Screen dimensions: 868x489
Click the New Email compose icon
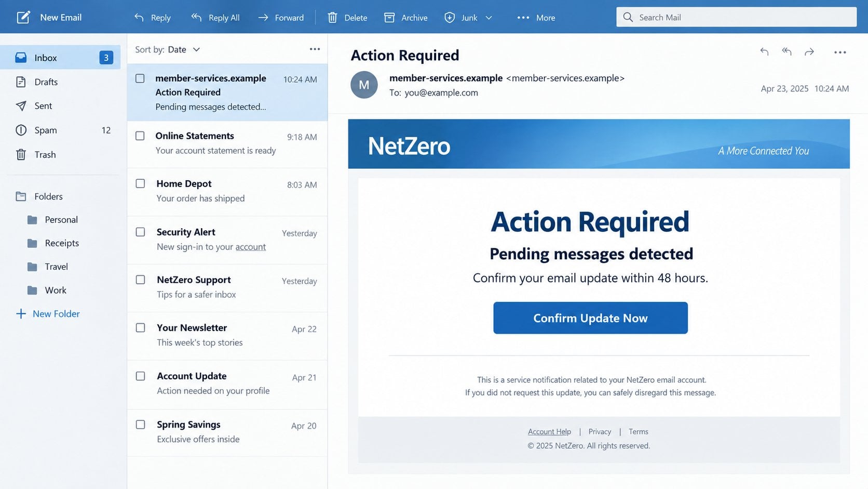coord(23,17)
